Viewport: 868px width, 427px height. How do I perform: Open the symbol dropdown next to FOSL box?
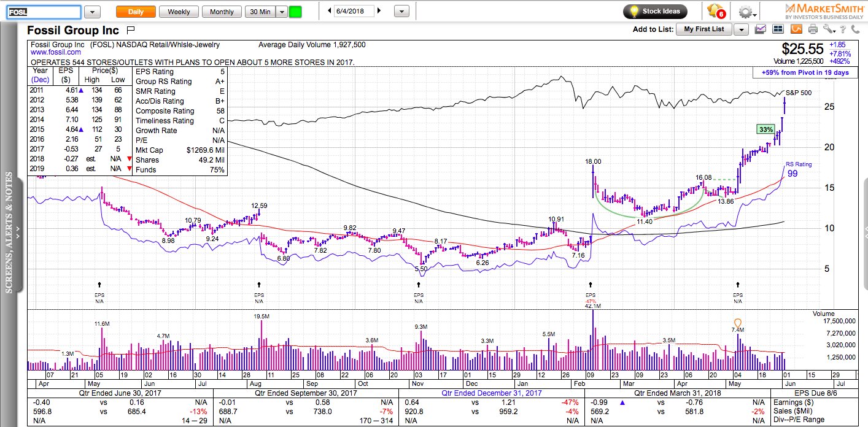pyautogui.click(x=93, y=10)
